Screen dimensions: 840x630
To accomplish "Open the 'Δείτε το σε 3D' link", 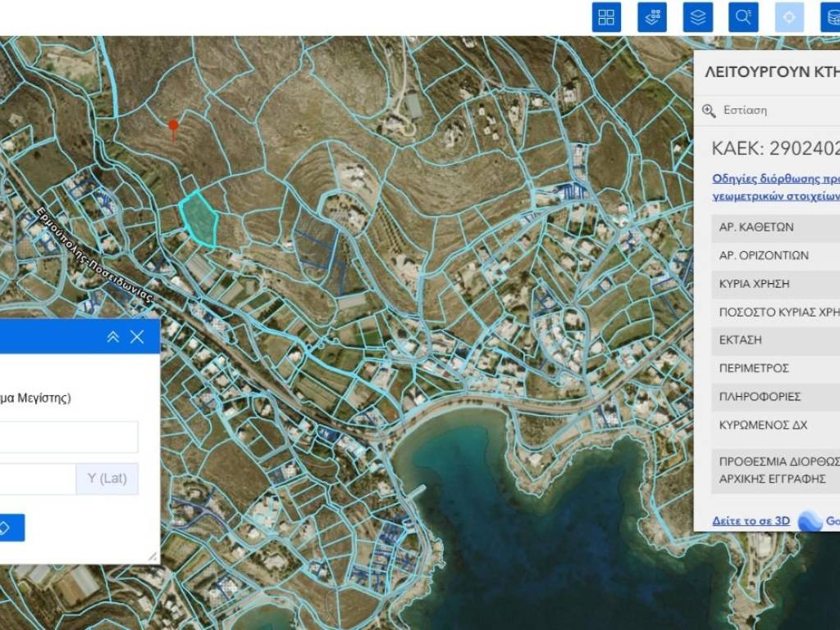I will pyautogui.click(x=739, y=521).
